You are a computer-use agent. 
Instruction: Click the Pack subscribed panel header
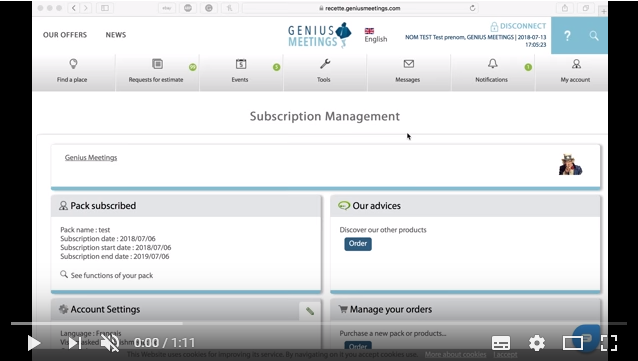click(x=186, y=206)
